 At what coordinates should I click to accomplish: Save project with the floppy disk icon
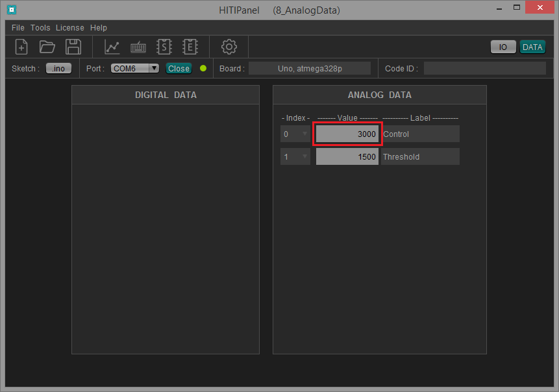[73, 47]
